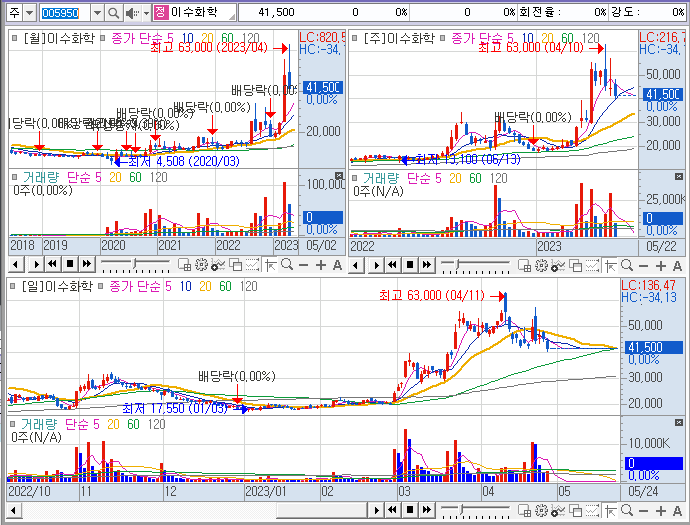Open weekly chart settings gear icon
This screenshot has height=525, width=690.
pos(542,265)
